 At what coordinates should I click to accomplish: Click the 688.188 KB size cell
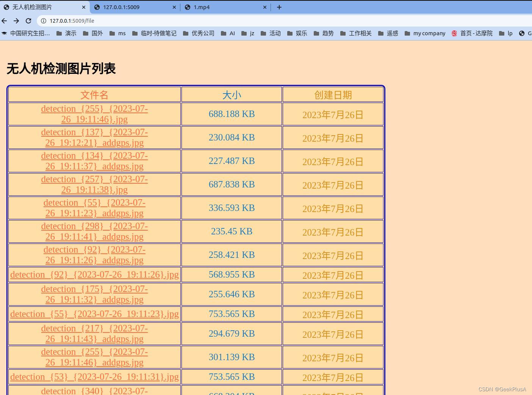[232, 114]
